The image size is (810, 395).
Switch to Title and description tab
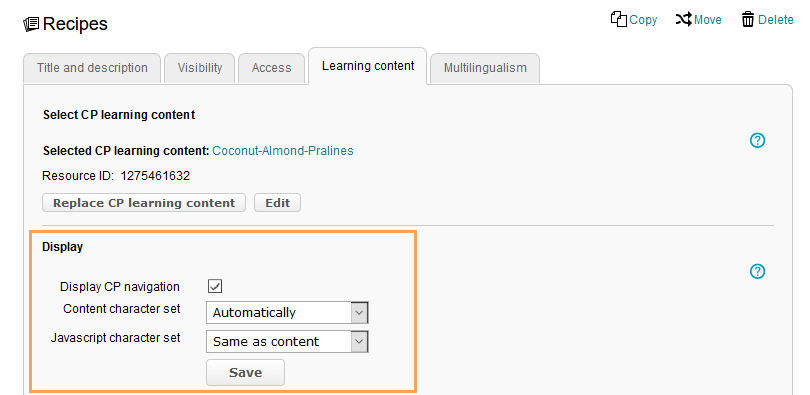[x=92, y=68]
